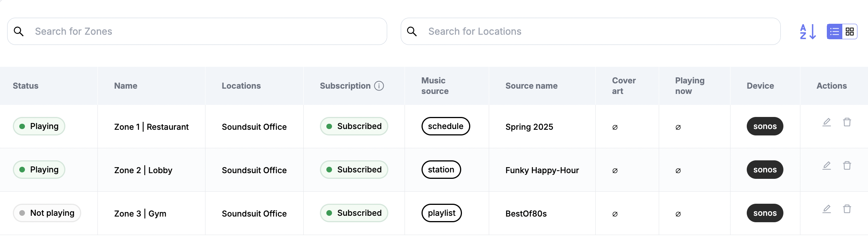Edit Zone 3 Gym with pencil icon

tap(827, 209)
